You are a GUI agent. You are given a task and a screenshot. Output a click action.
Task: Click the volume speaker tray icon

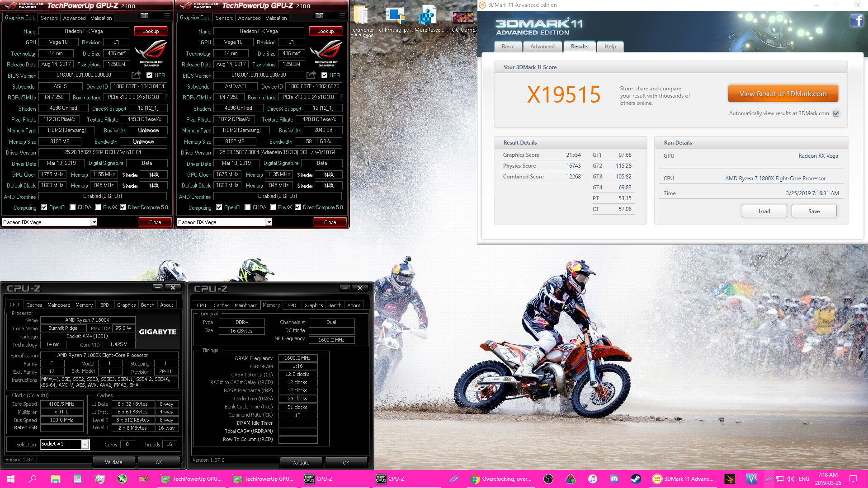coord(791,479)
